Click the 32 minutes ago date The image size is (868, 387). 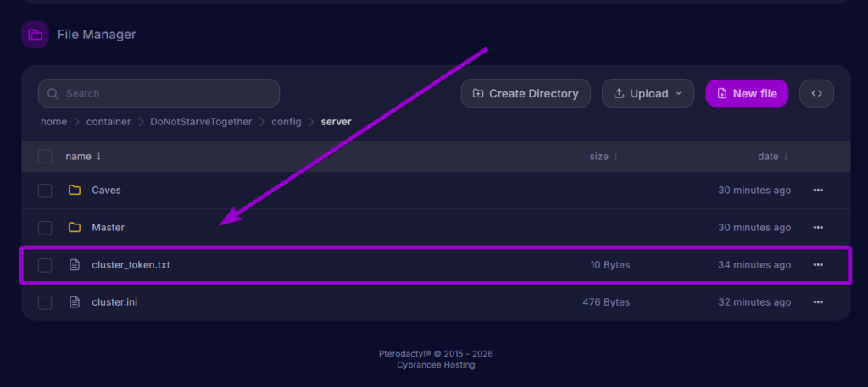pos(754,302)
